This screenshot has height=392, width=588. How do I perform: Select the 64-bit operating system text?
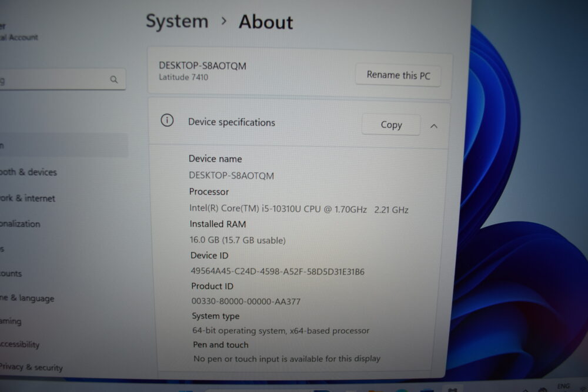280,330
